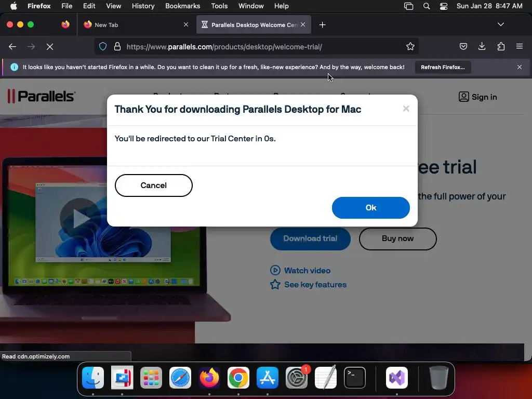The image size is (532, 399).
Task: Click the Parallels logo
Action: click(41, 96)
